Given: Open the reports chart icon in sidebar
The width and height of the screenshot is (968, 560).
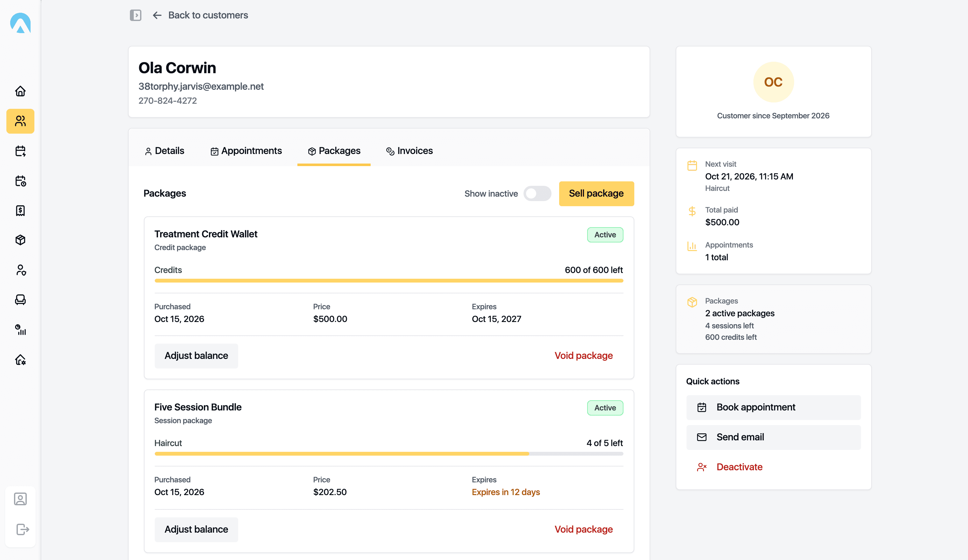Looking at the screenshot, I should click(x=20, y=330).
